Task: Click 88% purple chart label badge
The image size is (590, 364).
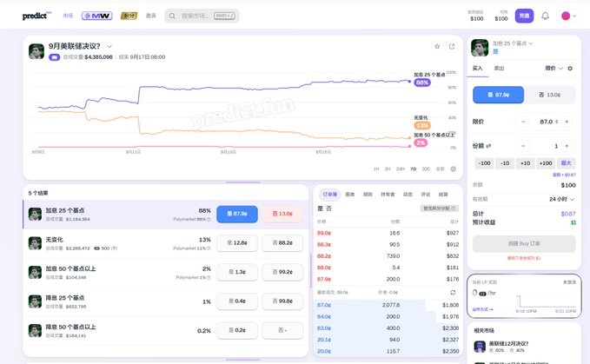Action: click(422, 83)
